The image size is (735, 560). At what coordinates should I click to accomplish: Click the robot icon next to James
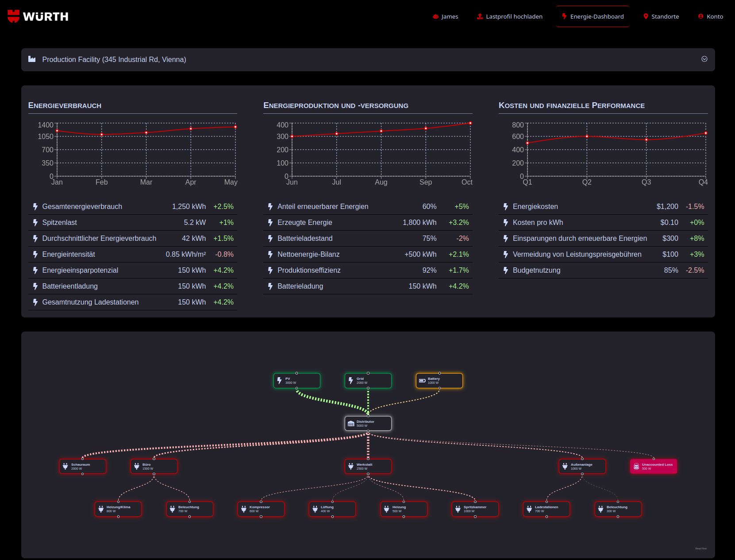coord(435,16)
